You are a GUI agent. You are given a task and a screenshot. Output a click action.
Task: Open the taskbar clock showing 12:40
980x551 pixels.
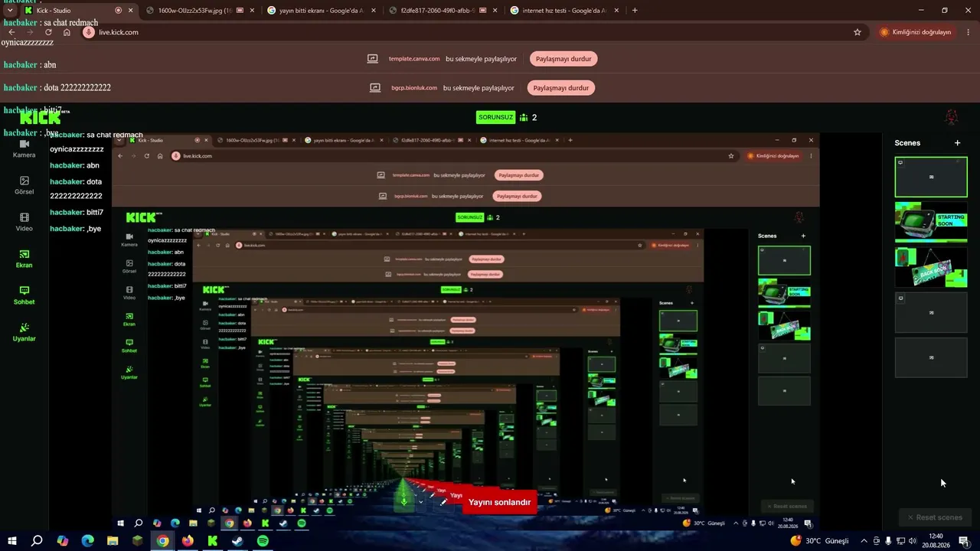coord(936,541)
